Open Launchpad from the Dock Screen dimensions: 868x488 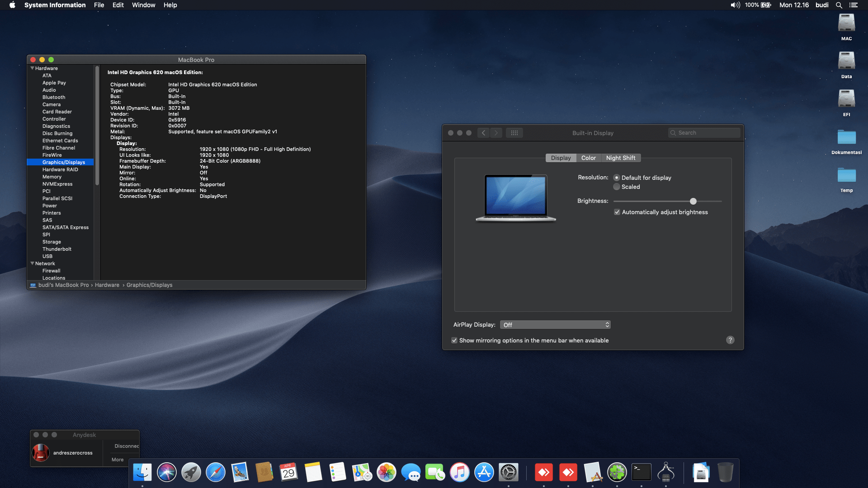tap(191, 472)
